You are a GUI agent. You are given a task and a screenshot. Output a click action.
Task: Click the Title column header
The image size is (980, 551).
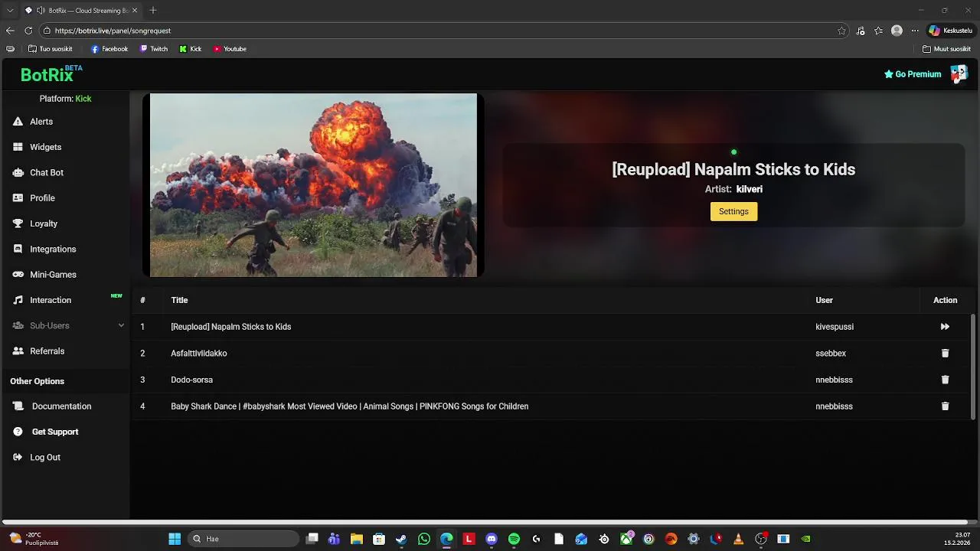(179, 300)
